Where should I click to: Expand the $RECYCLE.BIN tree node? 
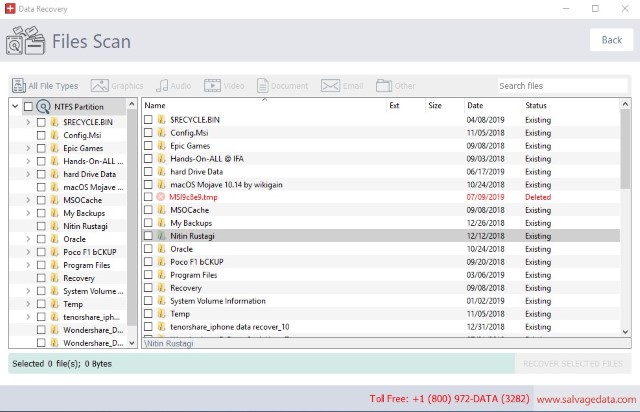28,122
